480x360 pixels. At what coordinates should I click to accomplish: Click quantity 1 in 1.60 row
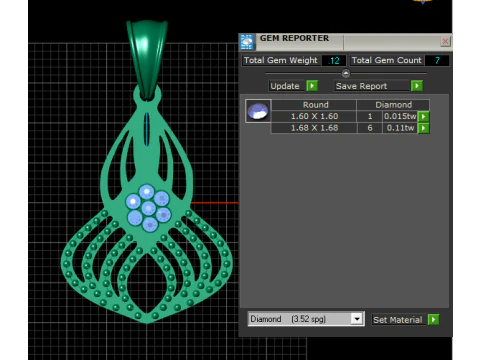(x=370, y=116)
